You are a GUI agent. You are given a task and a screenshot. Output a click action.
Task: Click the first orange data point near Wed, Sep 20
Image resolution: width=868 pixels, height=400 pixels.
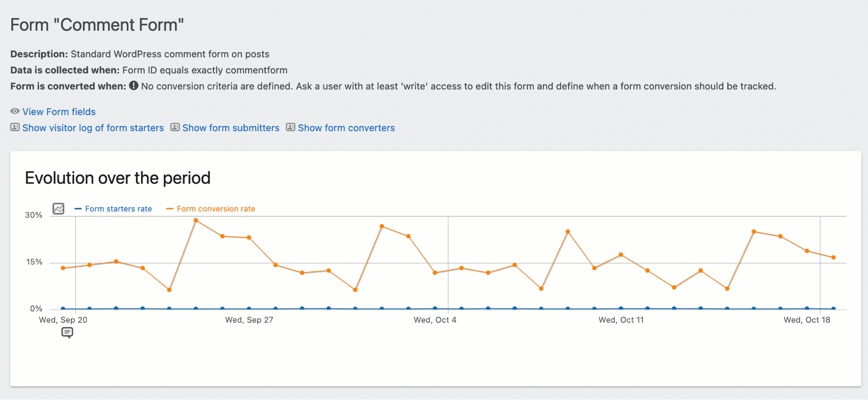62,268
